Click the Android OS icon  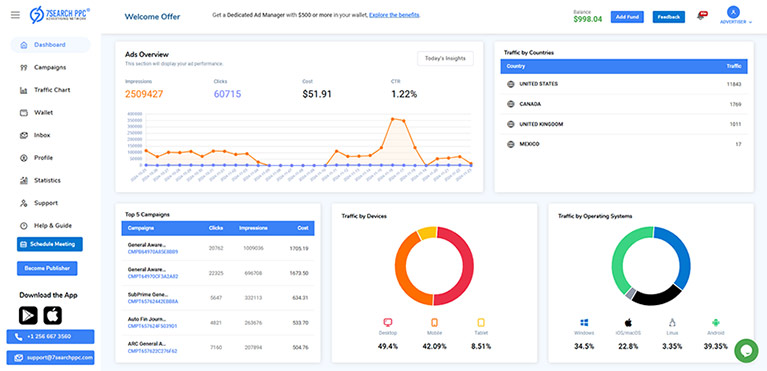pos(716,323)
